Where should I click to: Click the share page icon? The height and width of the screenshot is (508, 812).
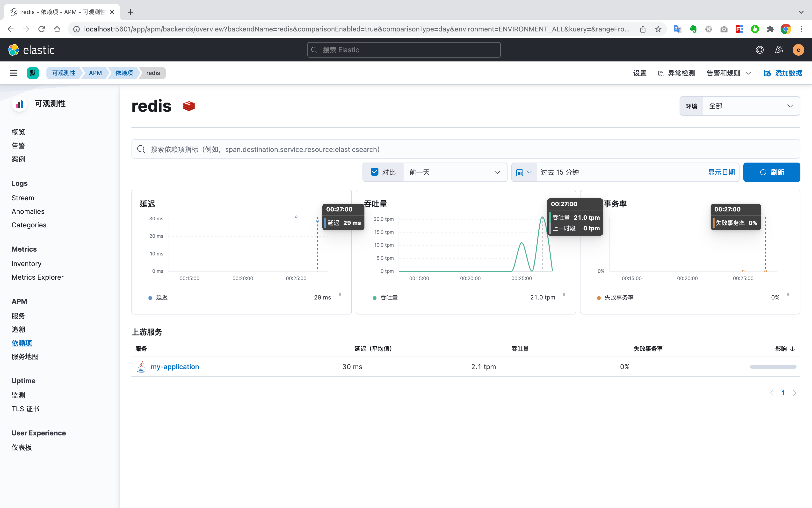tap(643, 29)
